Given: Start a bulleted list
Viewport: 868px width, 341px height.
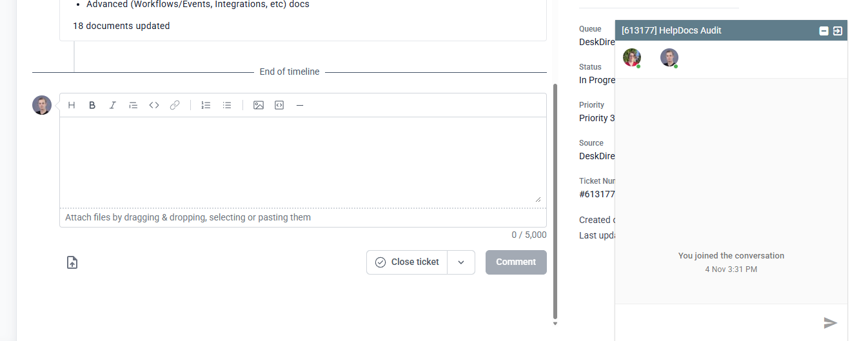Looking at the screenshot, I should (x=227, y=105).
